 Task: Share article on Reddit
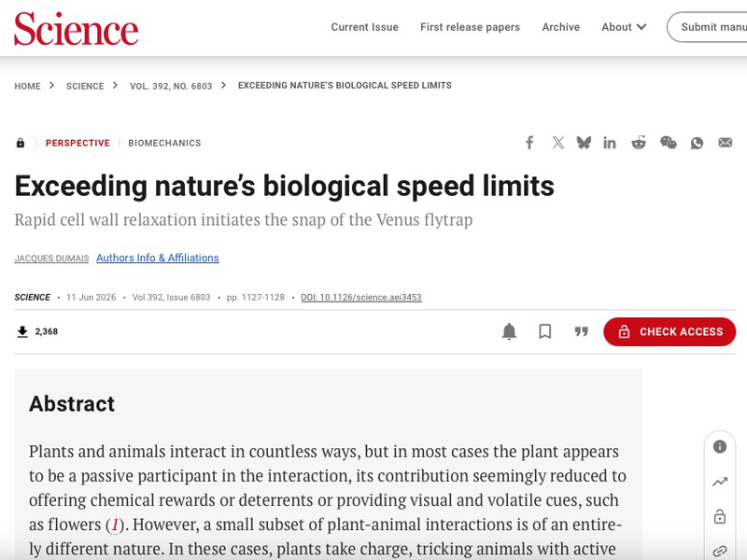click(x=639, y=143)
